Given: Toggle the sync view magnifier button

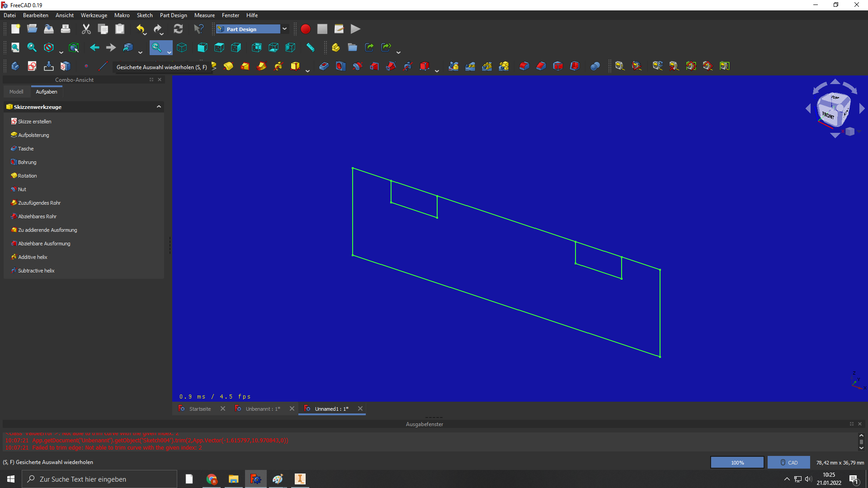Looking at the screenshot, I should [x=157, y=47].
